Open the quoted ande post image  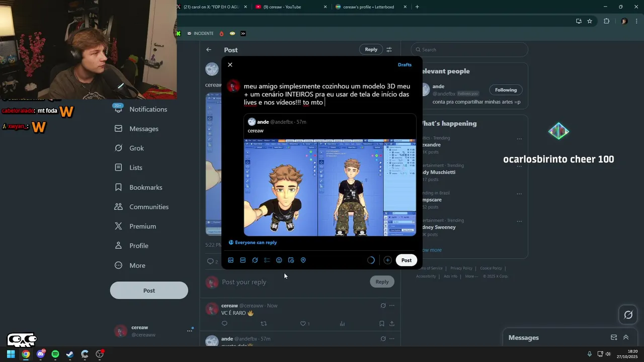click(330, 188)
